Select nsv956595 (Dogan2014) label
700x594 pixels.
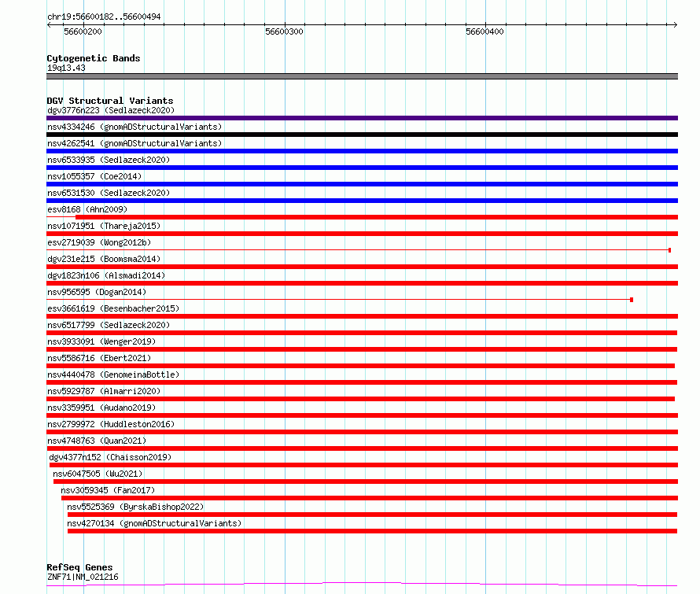click(97, 292)
